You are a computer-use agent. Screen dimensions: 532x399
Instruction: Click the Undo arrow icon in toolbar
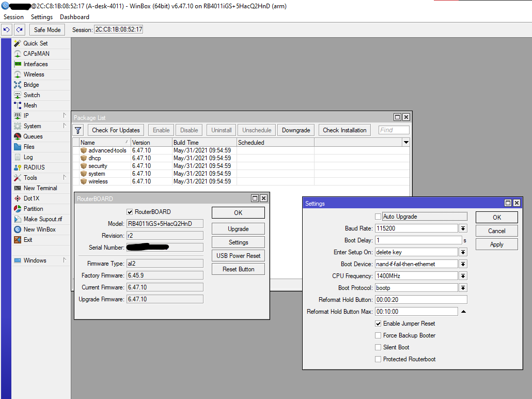point(6,30)
